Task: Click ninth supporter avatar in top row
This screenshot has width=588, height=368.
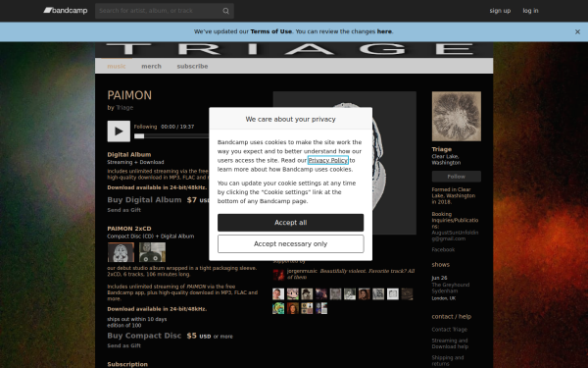Action: [x=393, y=294]
